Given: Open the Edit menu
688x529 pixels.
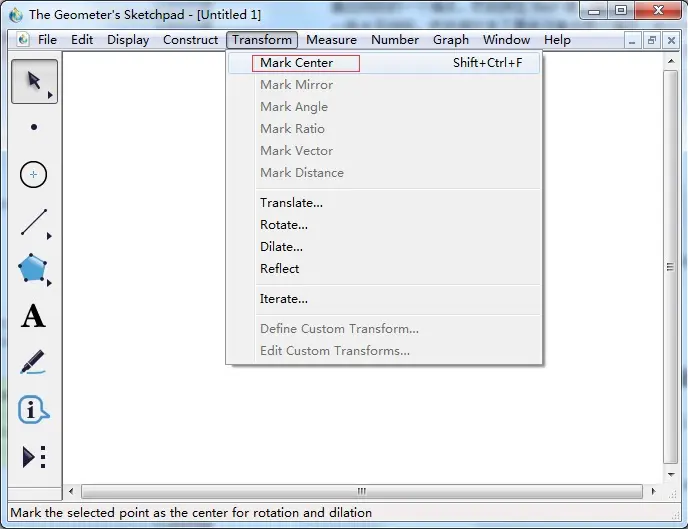Looking at the screenshot, I should pos(82,40).
